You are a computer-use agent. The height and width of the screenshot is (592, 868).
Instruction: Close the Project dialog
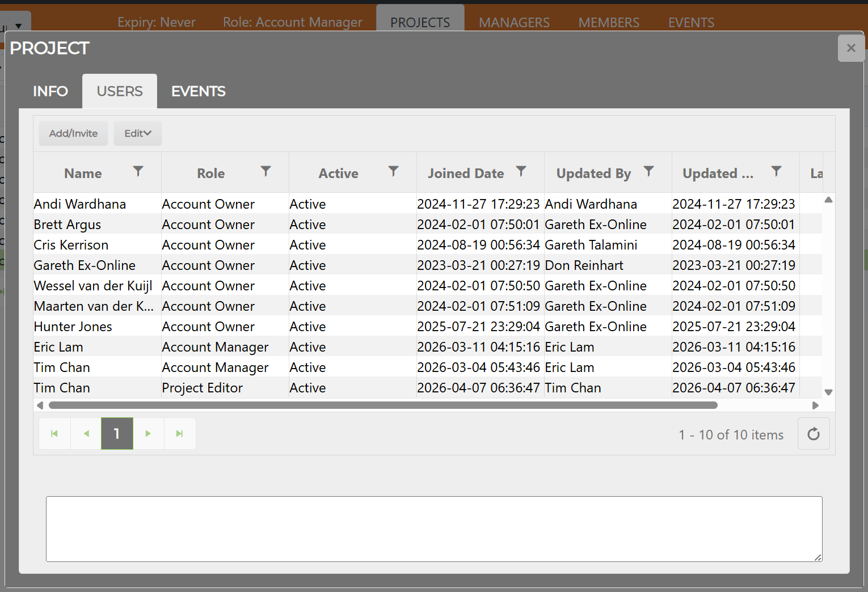tap(851, 48)
